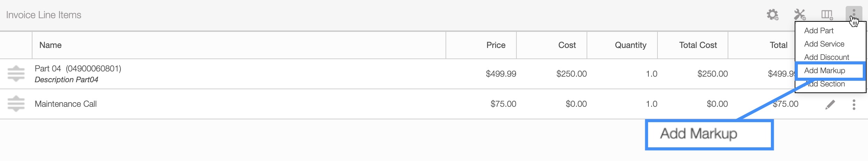Click the Cost column header
This screenshot has height=161, width=868.
[x=567, y=45]
